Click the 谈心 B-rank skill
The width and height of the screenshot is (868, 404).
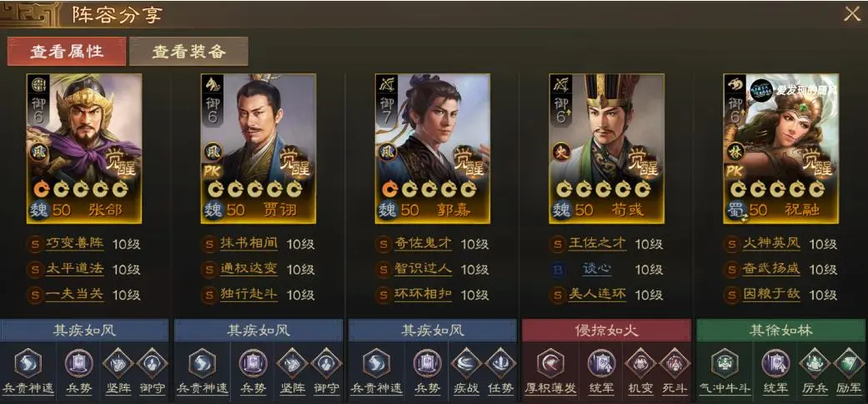pyautogui.click(x=597, y=270)
